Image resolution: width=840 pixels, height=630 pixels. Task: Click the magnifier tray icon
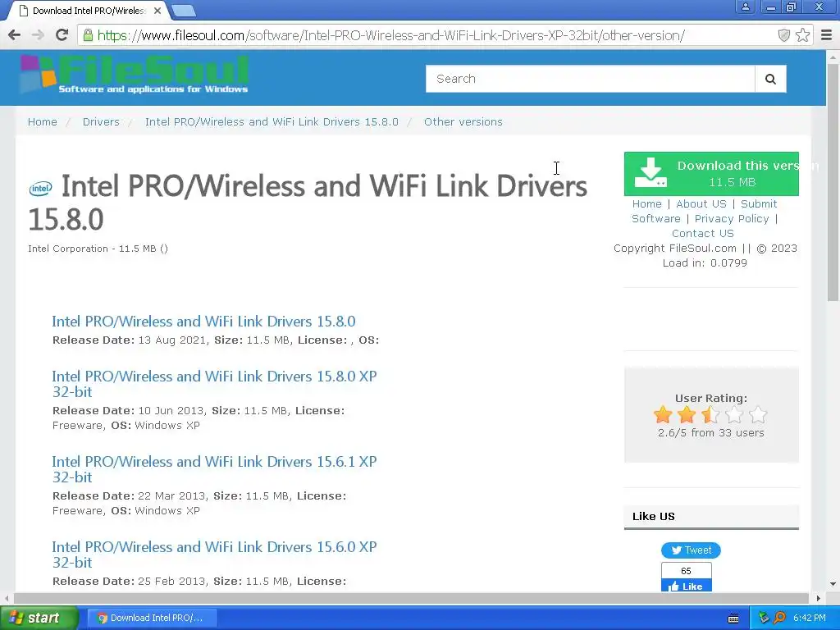pyautogui.click(x=779, y=618)
